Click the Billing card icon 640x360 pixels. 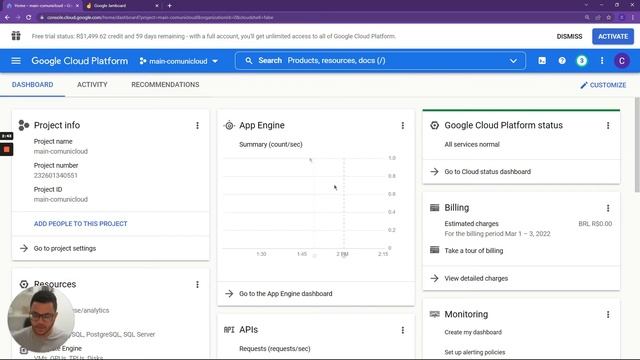(435, 207)
